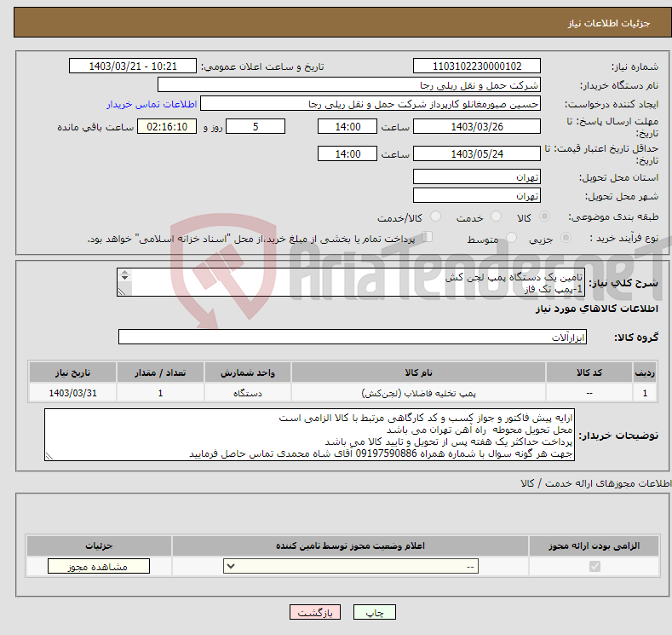Click the بازگشت (back) button
672x635 pixels.
coord(315,612)
